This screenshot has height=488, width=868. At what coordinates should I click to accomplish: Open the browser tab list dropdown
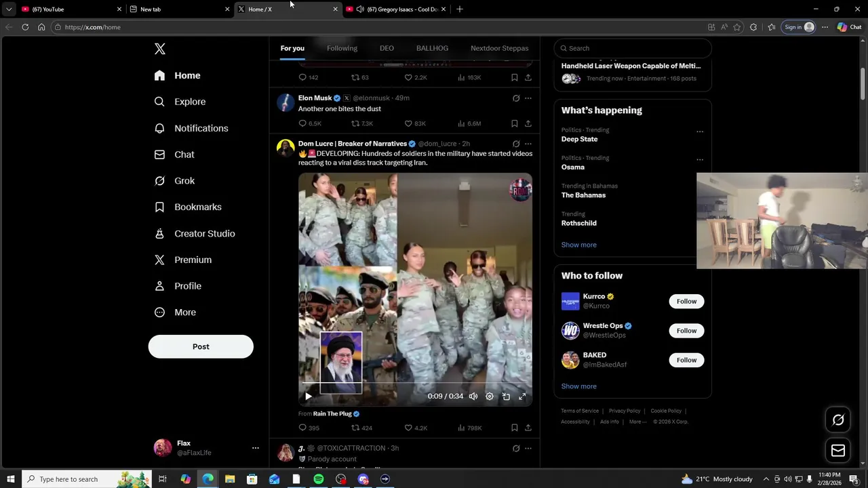tap(9, 9)
